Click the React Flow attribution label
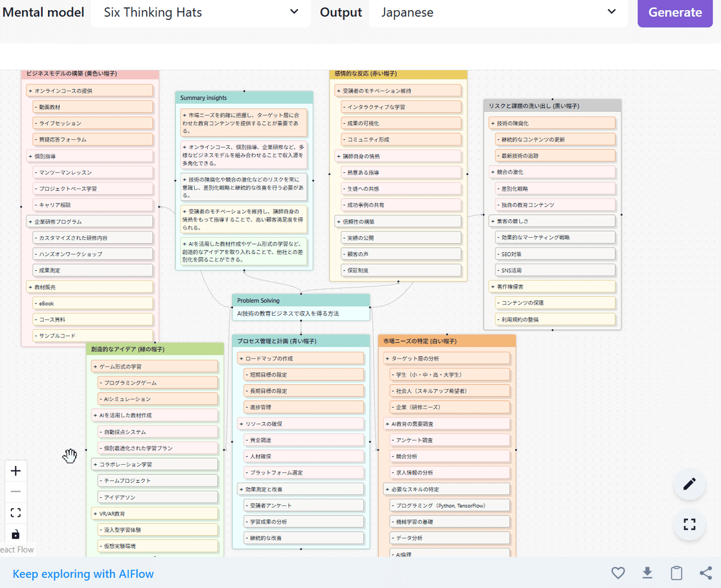721x588 pixels. click(x=17, y=549)
